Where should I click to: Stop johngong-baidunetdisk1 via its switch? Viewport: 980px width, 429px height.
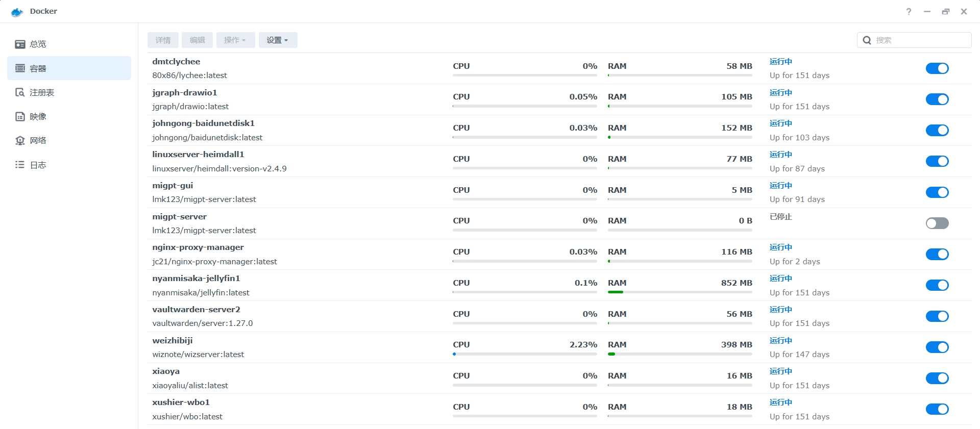click(937, 130)
